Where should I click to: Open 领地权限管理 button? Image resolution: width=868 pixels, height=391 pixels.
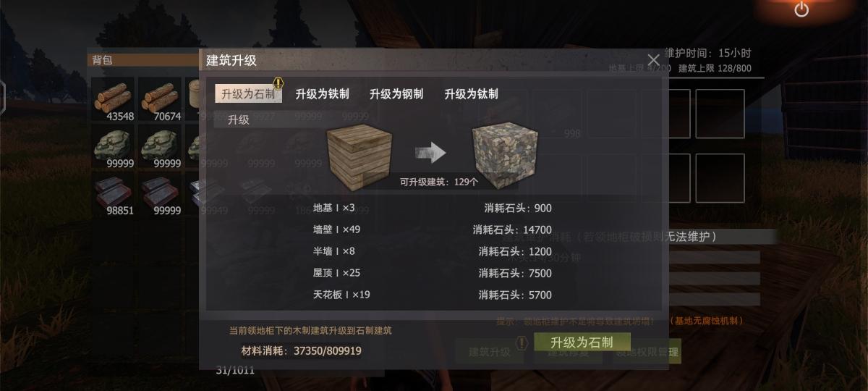[647, 353]
